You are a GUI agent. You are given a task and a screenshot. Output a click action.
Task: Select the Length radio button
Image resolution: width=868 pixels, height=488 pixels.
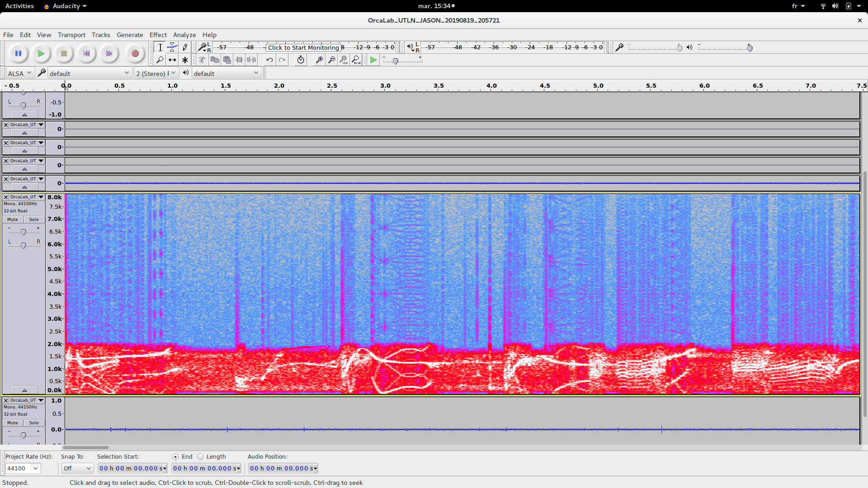point(201,457)
